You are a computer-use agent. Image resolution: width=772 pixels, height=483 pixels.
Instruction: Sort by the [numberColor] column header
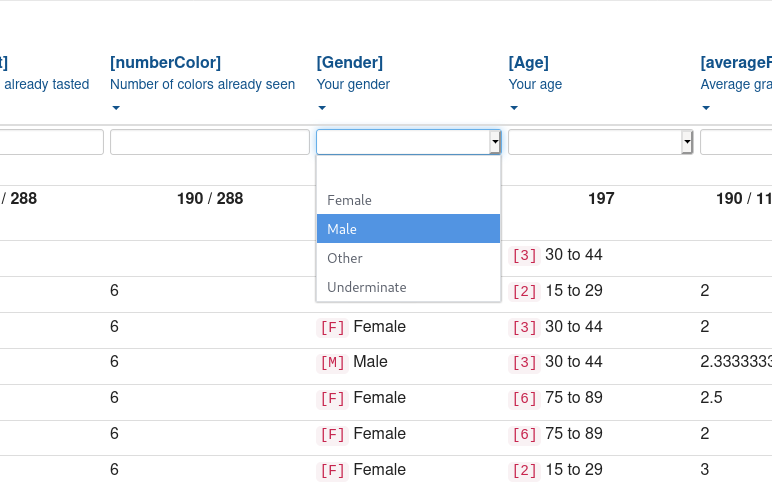pyautogui.click(x=165, y=63)
